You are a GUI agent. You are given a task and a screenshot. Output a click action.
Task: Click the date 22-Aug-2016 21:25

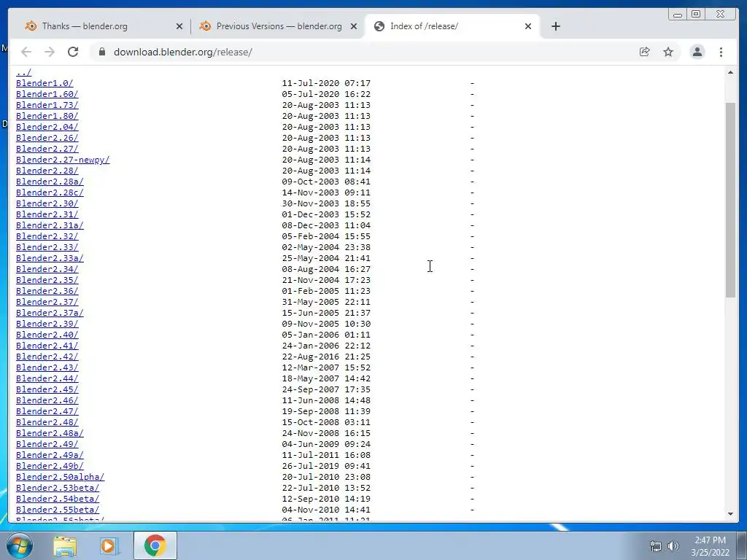pyautogui.click(x=326, y=357)
